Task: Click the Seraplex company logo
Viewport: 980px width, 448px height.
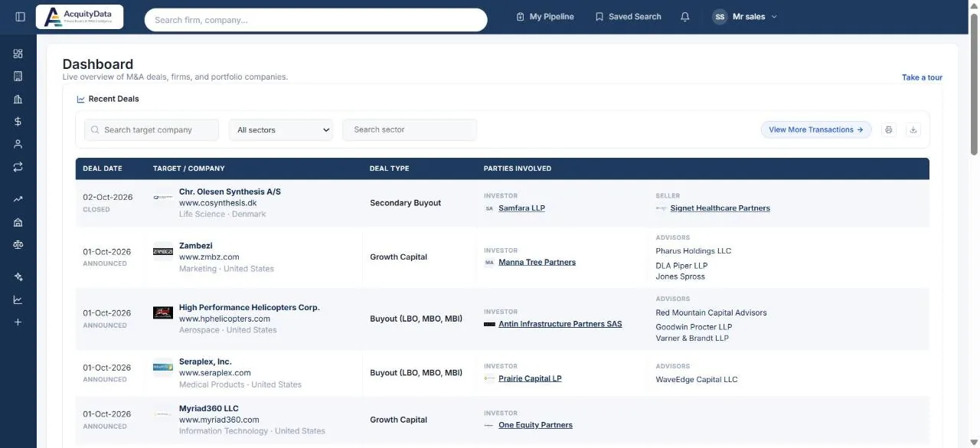Action: click(163, 367)
